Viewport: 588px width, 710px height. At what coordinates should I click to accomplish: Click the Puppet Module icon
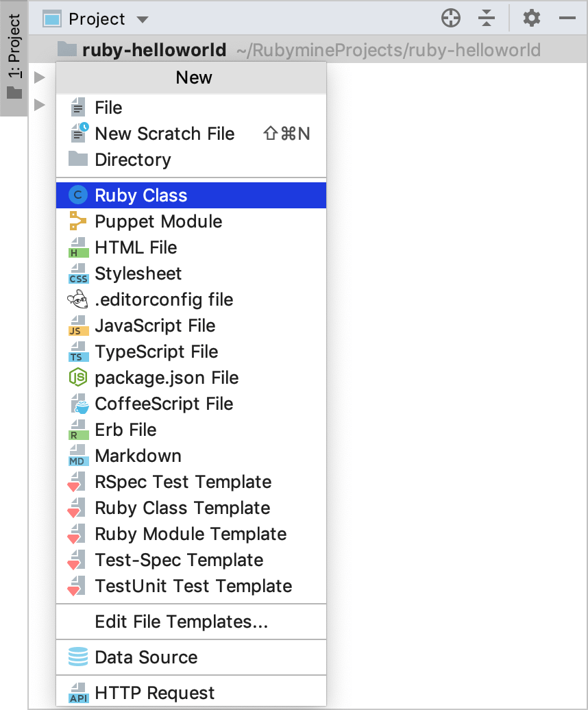tap(77, 221)
